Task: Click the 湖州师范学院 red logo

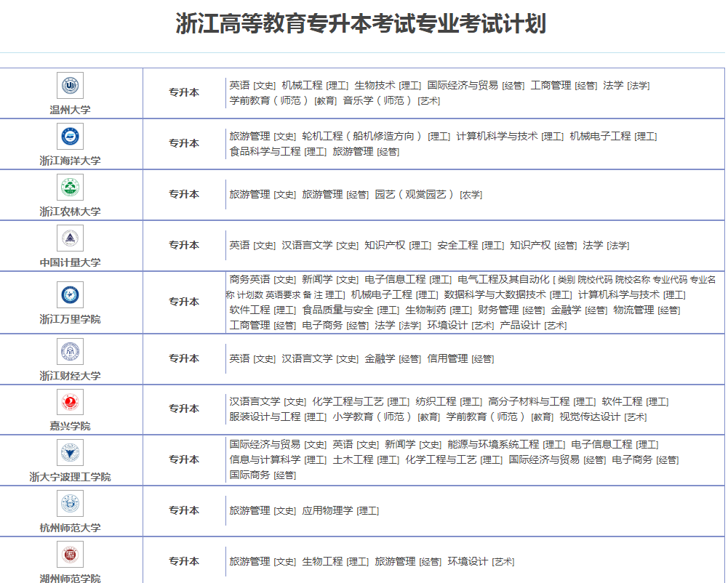Action: (x=71, y=555)
